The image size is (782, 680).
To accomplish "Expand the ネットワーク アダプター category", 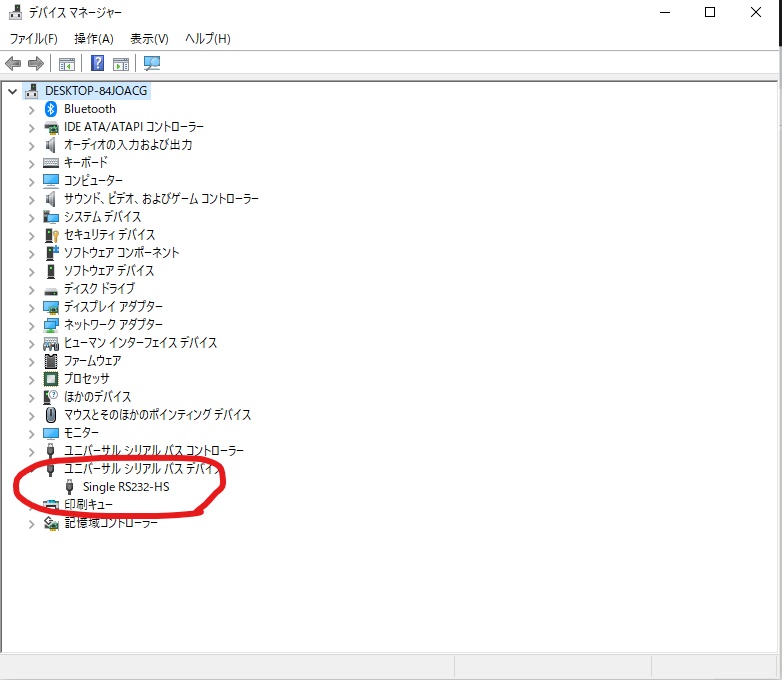I will coord(31,326).
